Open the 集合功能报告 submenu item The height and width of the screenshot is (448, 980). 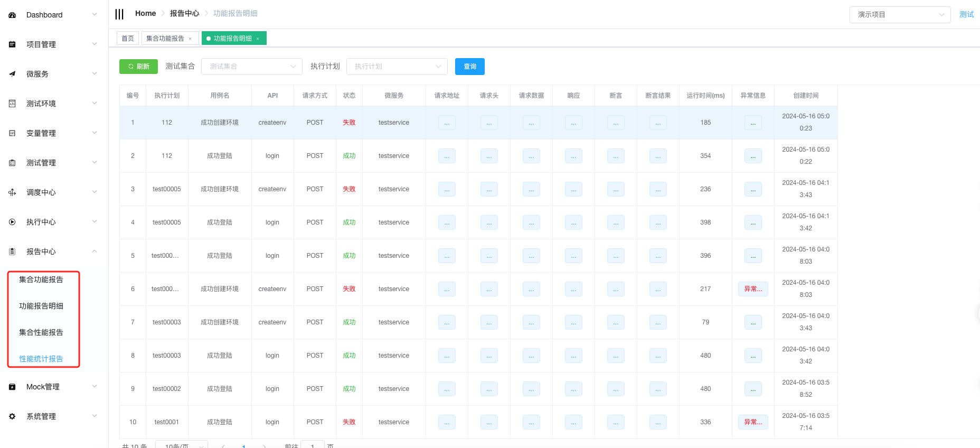(x=41, y=279)
